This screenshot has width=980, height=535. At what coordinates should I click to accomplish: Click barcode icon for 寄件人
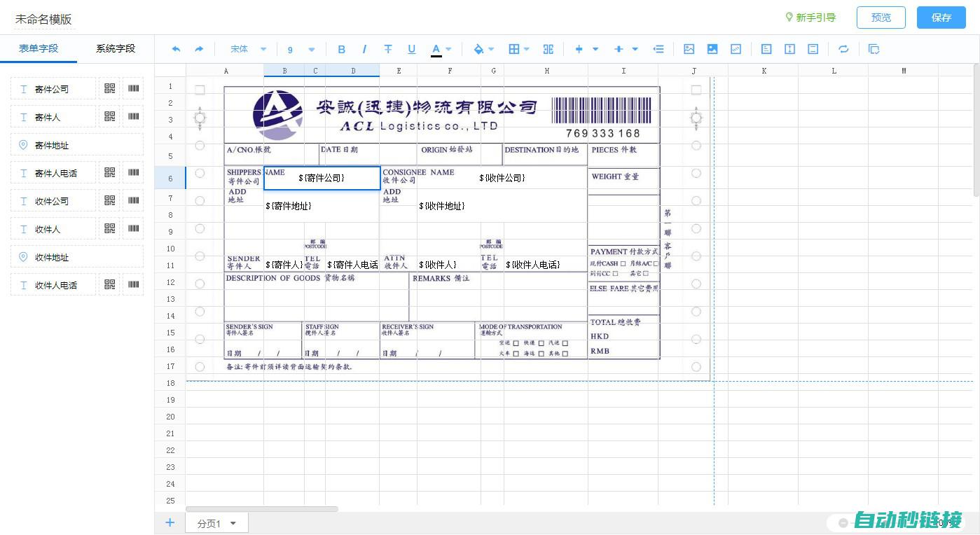point(133,116)
